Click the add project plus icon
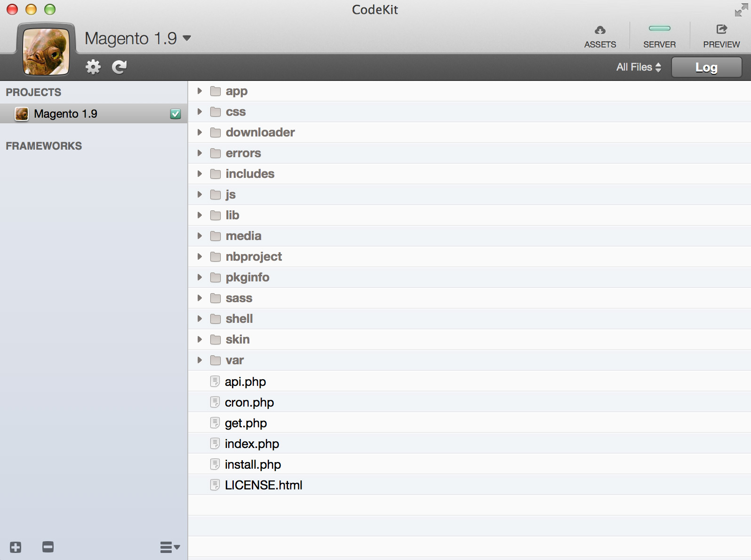Image resolution: width=751 pixels, height=560 pixels. pyautogui.click(x=16, y=547)
